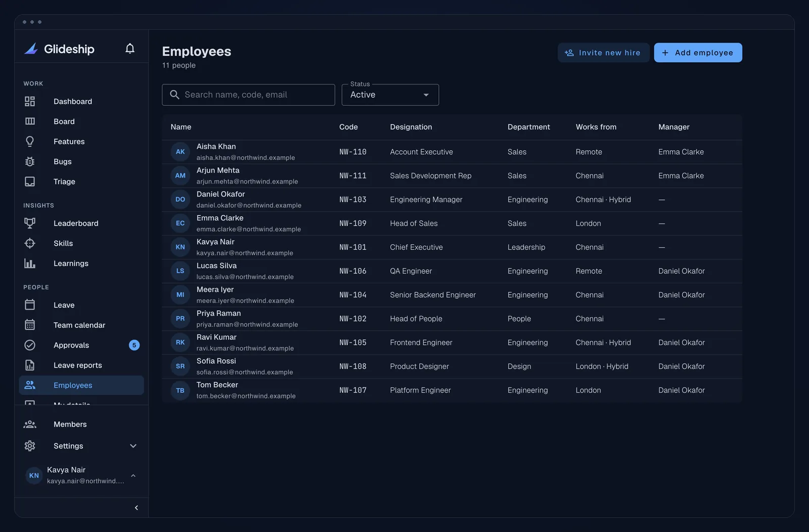Open the Approvals page label

click(71, 345)
